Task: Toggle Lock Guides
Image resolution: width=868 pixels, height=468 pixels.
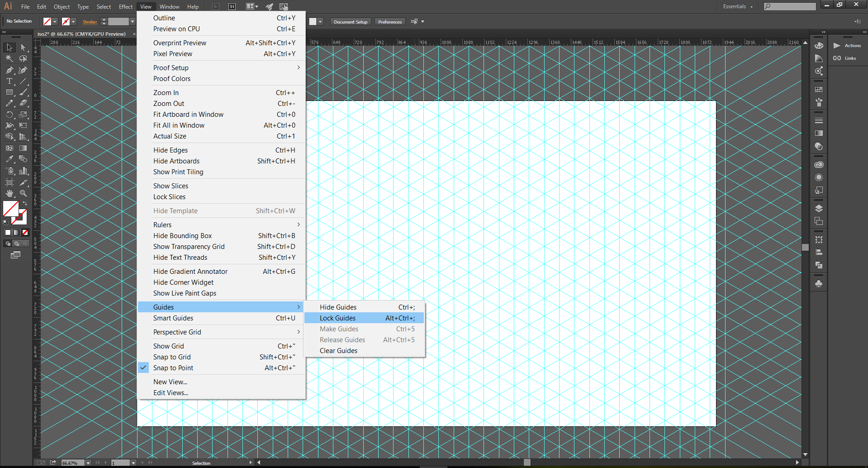Action: [x=365, y=318]
